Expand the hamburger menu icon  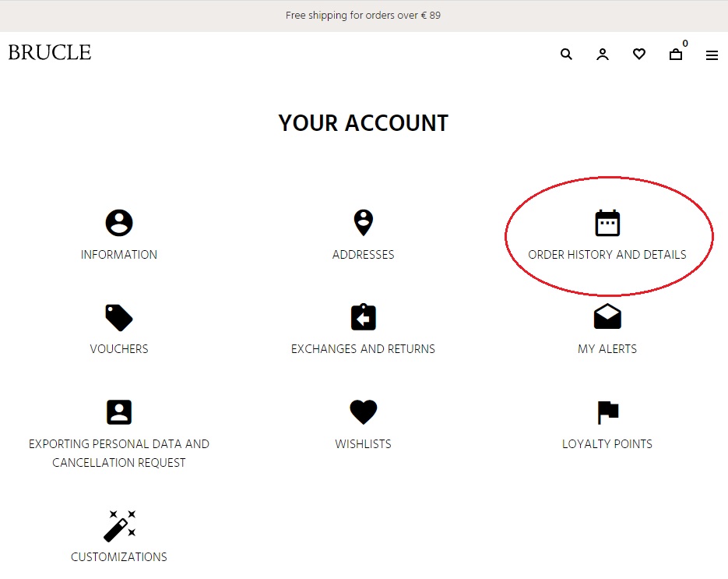click(712, 55)
